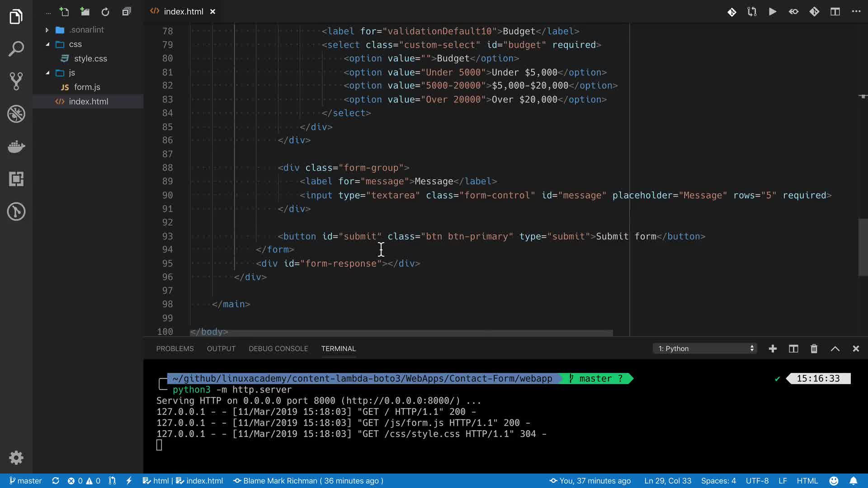Click the master branch in status bar
This screenshot has height=488, width=868.
(26, 481)
